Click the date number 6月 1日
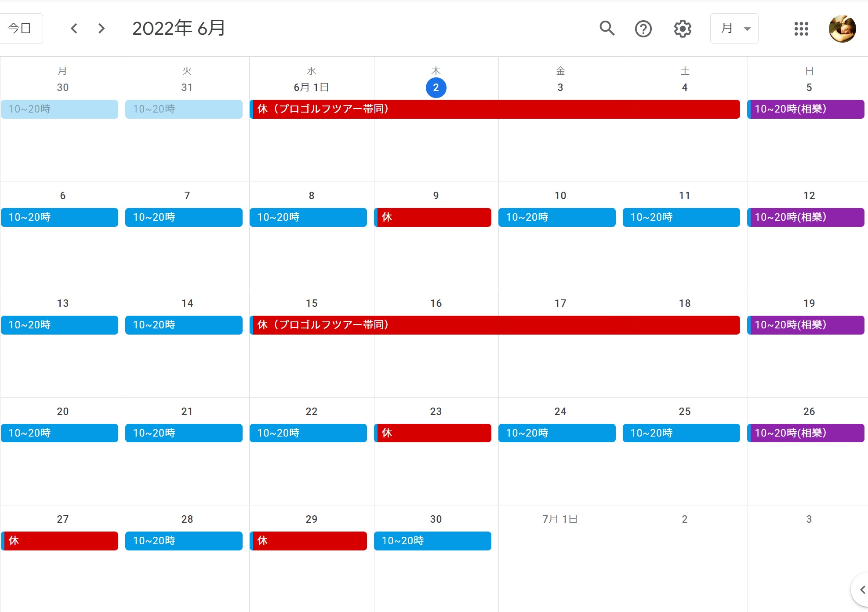 point(311,87)
